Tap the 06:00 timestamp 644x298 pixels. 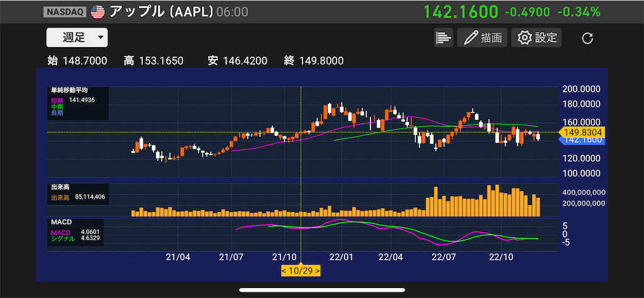point(232,12)
